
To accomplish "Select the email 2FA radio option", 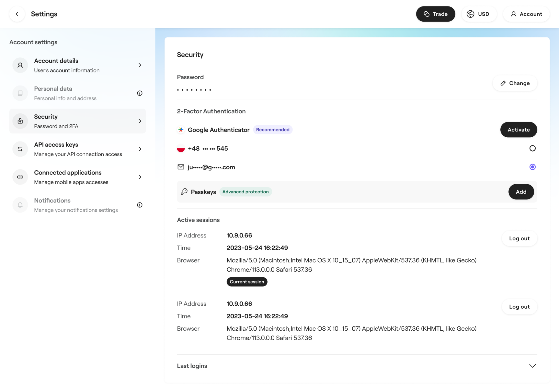I will point(532,167).
